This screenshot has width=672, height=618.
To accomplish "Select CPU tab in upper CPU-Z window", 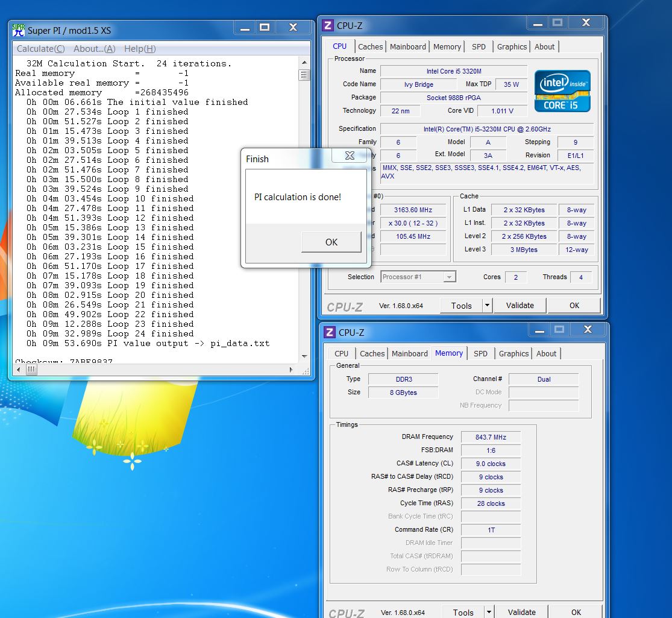I will coord(340,46).
